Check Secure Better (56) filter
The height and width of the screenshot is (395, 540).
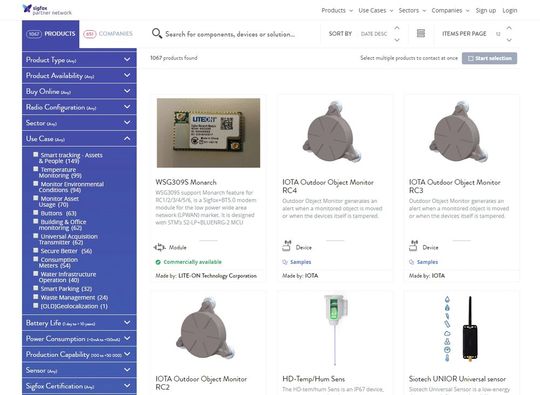(x=35, y=250)
